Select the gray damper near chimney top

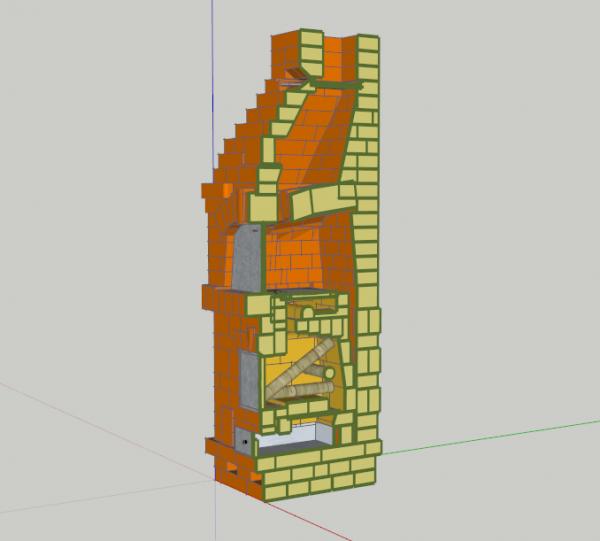pos(295,76)
